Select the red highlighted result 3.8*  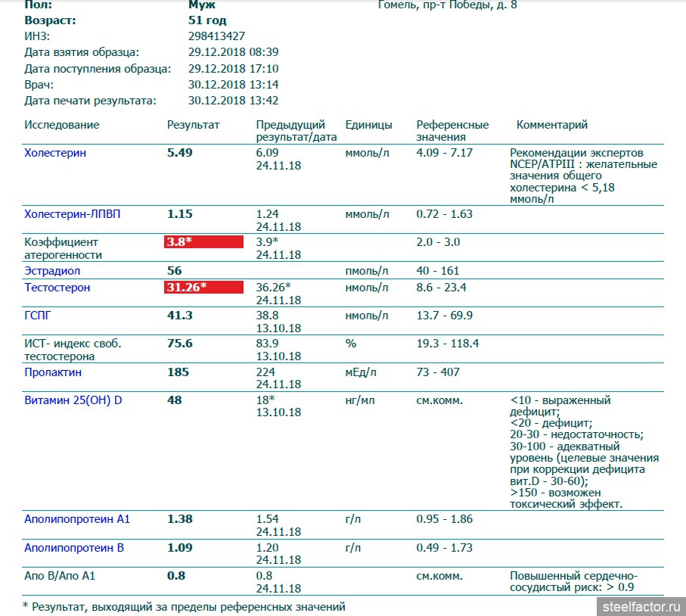204,241
